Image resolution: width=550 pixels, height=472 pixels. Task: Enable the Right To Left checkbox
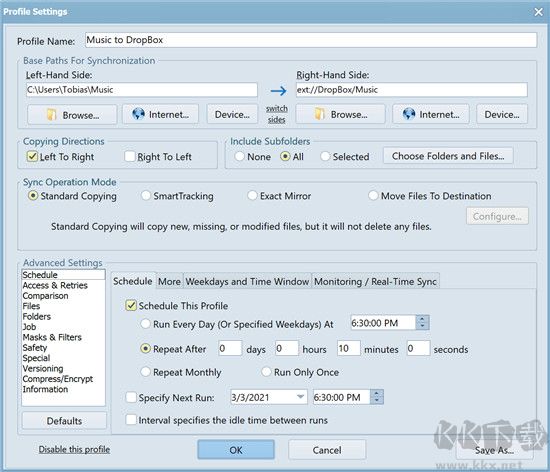click(130, 156)
